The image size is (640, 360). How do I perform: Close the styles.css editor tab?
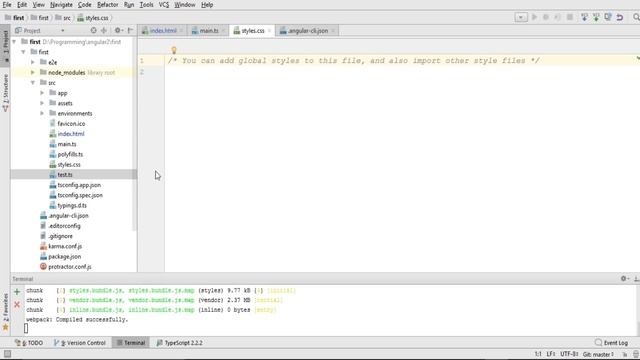(x=269, y=31)
